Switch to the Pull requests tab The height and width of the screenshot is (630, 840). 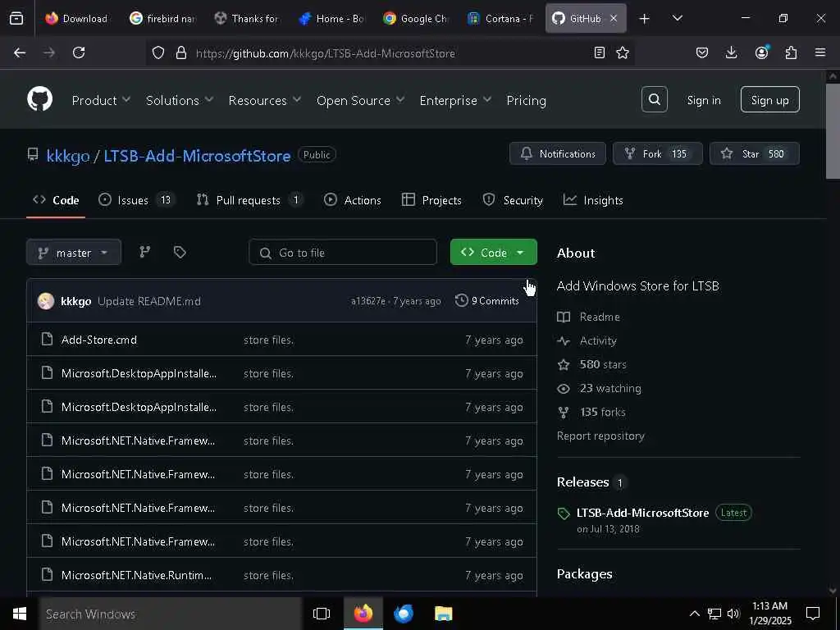tap(249, 200)
